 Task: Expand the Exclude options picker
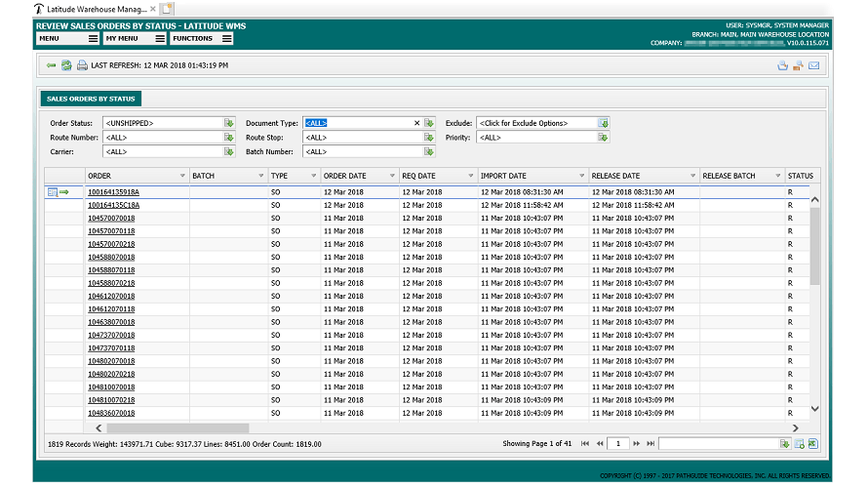(603, 123)
